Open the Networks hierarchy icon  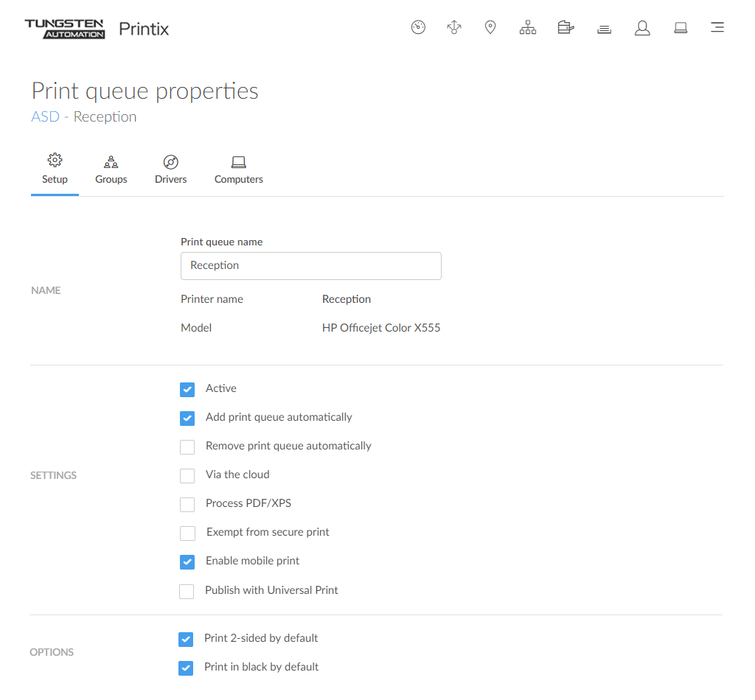(528, 28)
